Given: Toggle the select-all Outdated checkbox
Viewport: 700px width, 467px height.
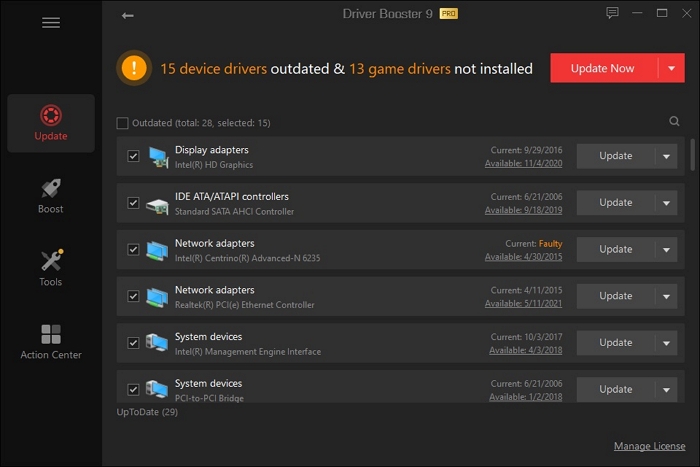Looking at the screenshot, I should pyautogui.click(x=122, y=123).
